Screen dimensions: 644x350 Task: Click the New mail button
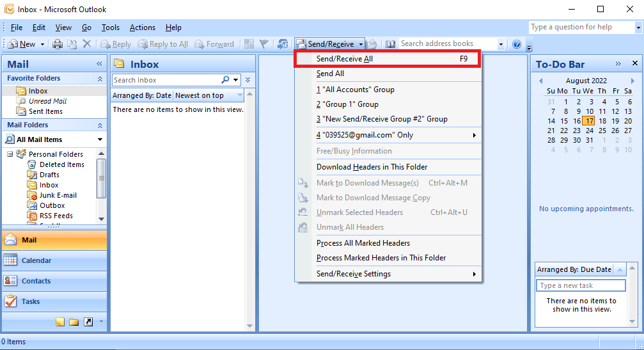(x=22, y=44)
